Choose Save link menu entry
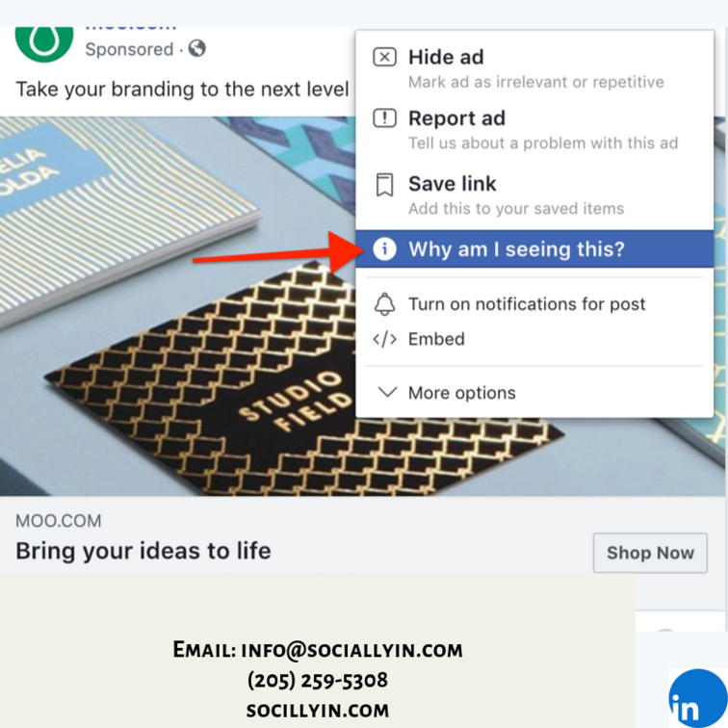The height and width of the screenshot is (728, 728). 534,195
